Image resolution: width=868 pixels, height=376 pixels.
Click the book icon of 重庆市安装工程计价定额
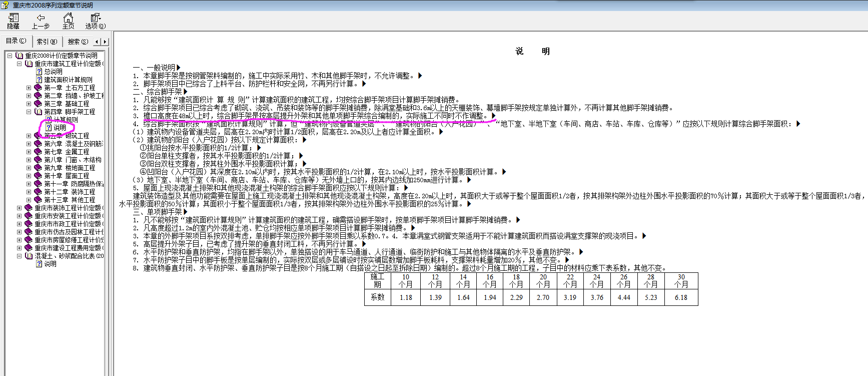click(29, 216)
